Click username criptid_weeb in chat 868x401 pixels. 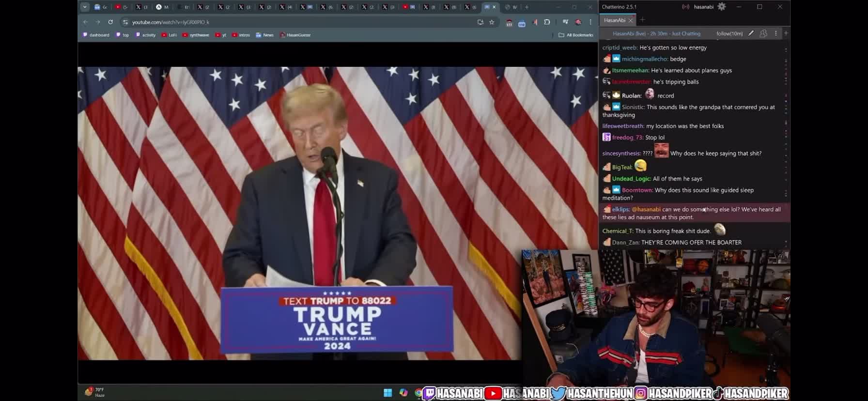coord(620,48)
